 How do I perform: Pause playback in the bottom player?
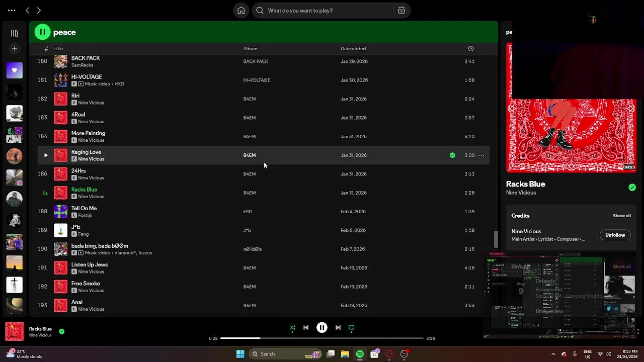point(322,328)
